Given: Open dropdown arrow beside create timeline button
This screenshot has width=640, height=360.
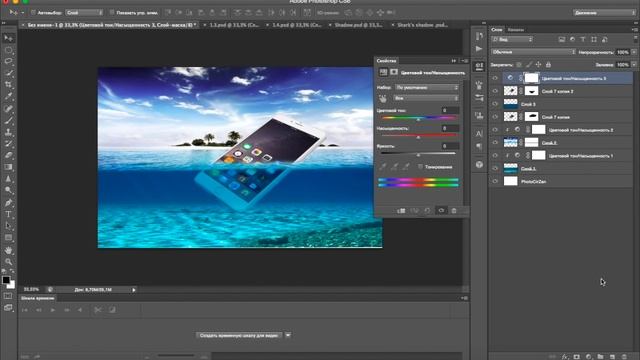Looking at the screenshot, I should [288, 335].
